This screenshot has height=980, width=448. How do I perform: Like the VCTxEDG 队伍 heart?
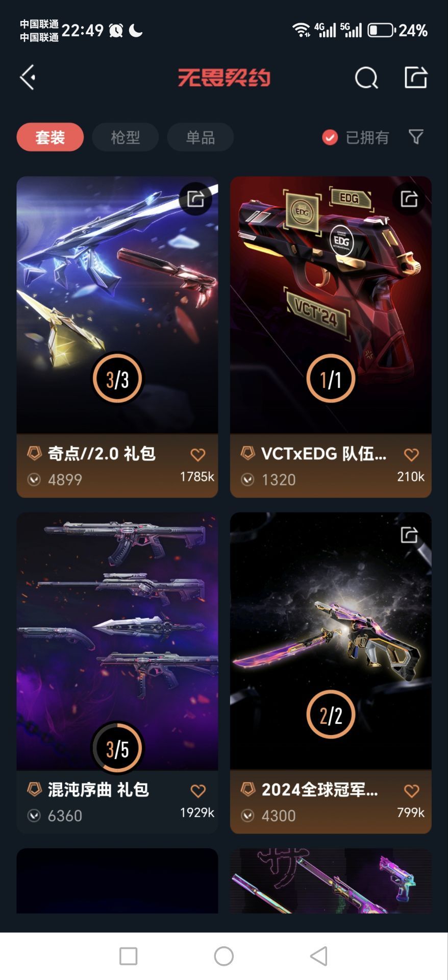pos(411,455)
